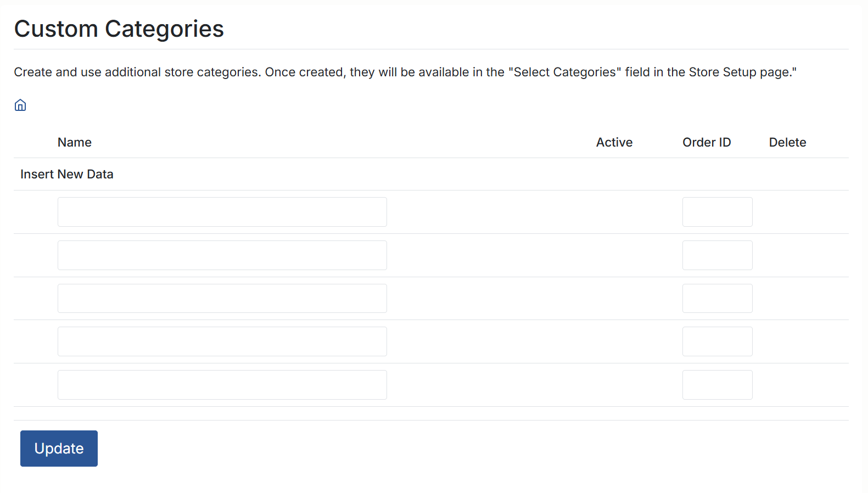Select the second row Name text box
The height and width of the screenshot is (493, 868).
click(x=222, y=255)
